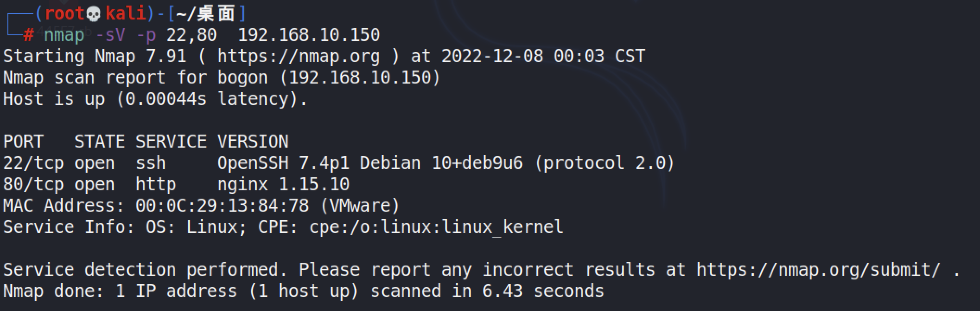Click the nginx 1.15.10 version text

click(x=283, y=184)
